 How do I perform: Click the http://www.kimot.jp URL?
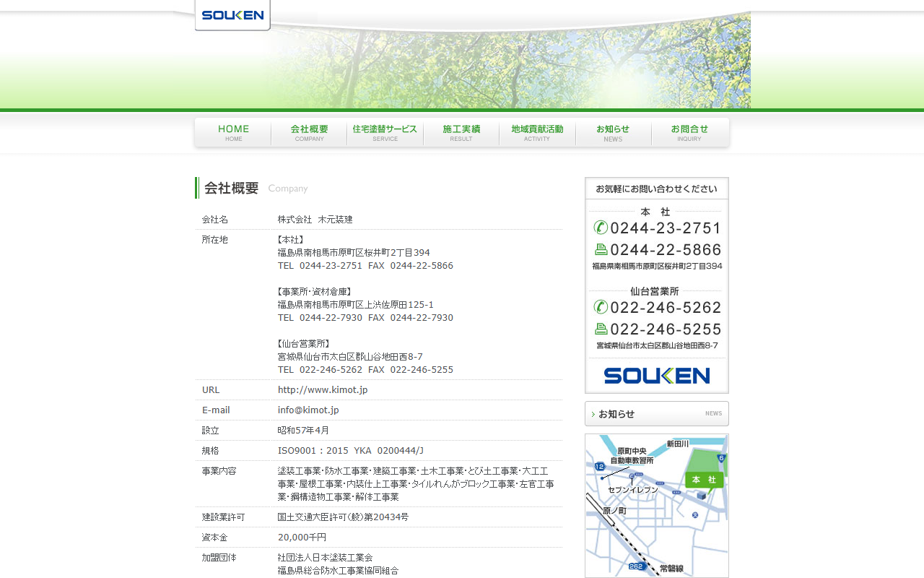(323, 390)
